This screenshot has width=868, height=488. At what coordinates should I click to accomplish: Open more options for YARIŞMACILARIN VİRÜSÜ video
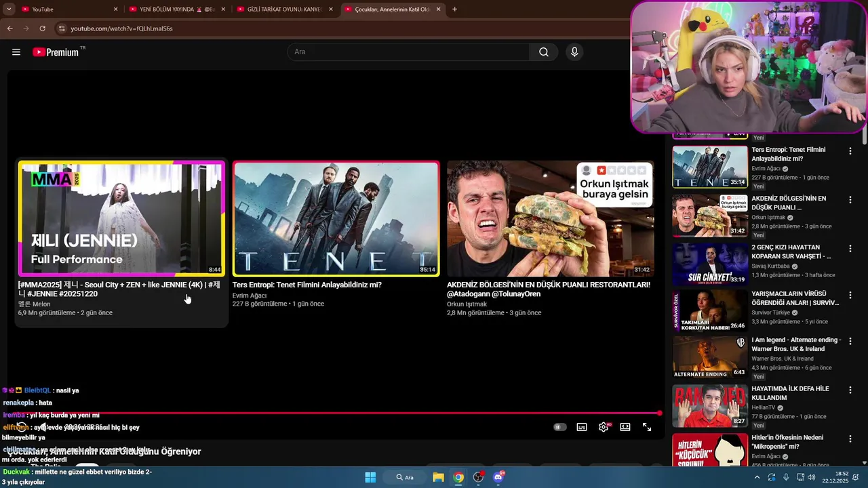pos(850,296)
